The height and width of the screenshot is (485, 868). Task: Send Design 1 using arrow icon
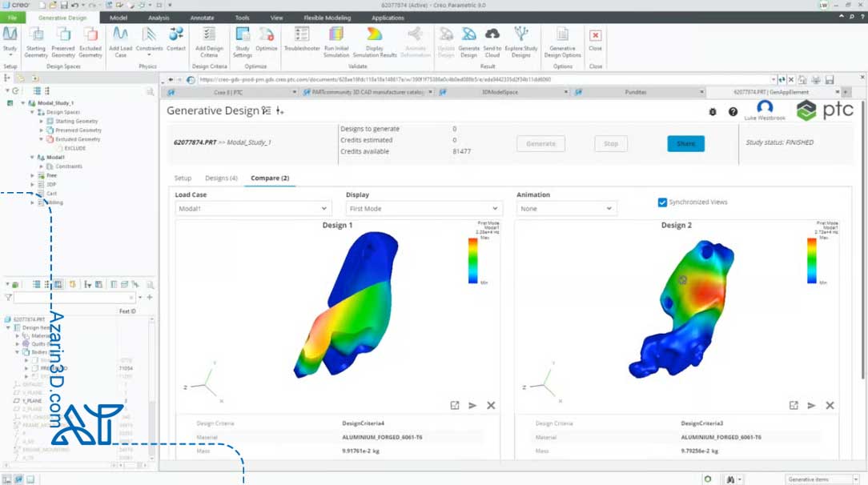coord(472,405)
